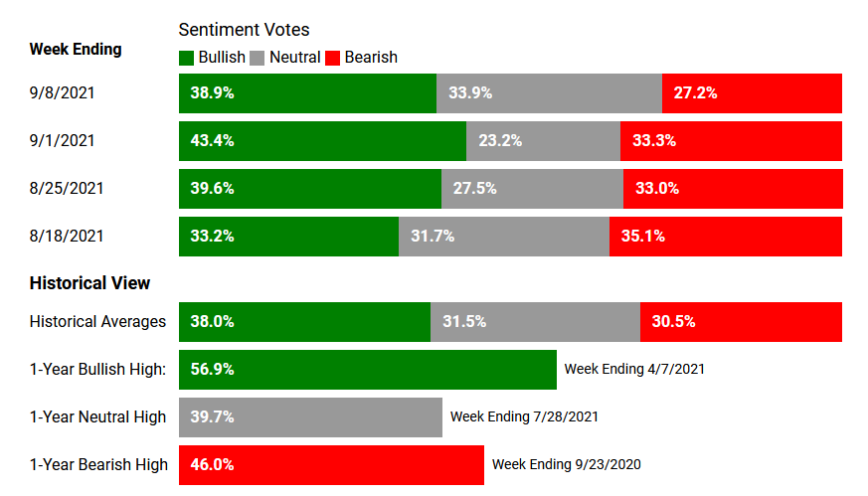Click the red Bearish legend swatch
Screen dimensions: 868x496
[332, 58]
